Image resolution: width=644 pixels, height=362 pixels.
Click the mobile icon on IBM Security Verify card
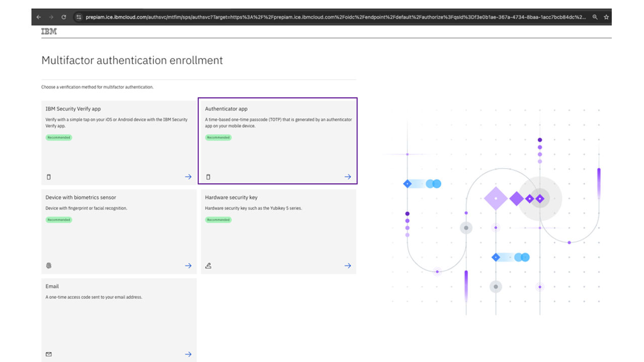point(49,177)
